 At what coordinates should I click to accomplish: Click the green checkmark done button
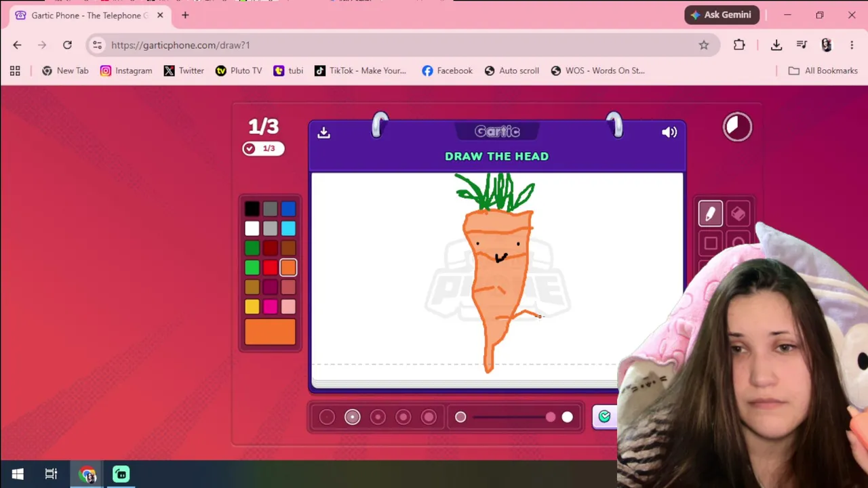(604, 417)
